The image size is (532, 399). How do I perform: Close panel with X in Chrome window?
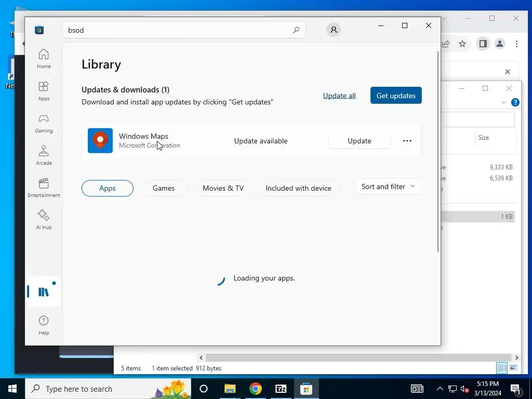click(508, 72)
